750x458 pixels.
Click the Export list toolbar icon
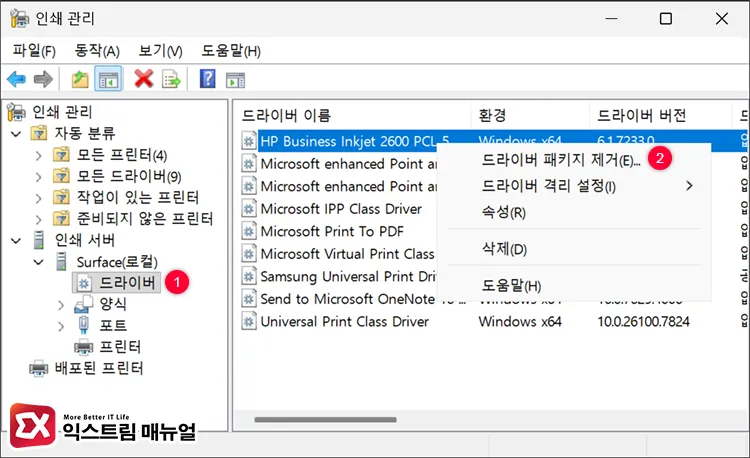[x=171, y=79]
